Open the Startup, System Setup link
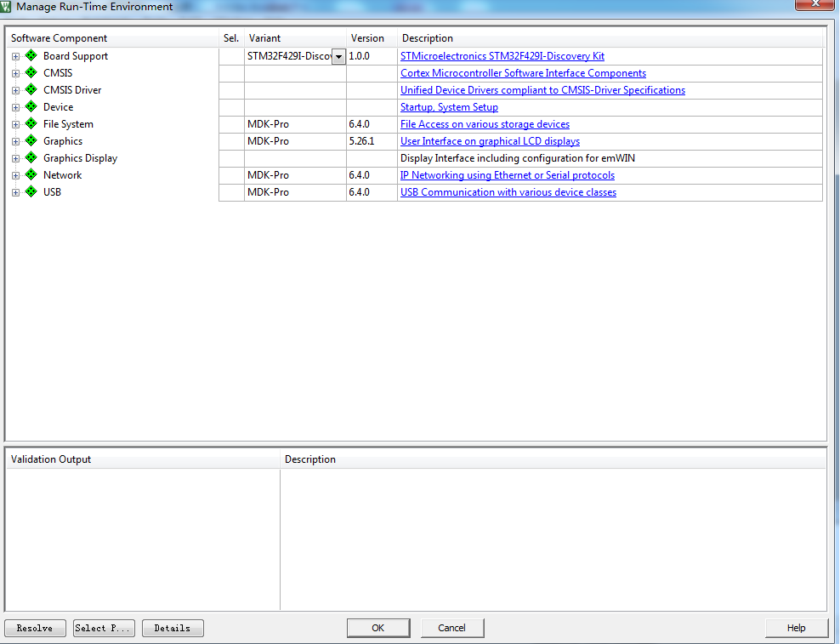This screenshot has height=644, width=840. (450, 107)
